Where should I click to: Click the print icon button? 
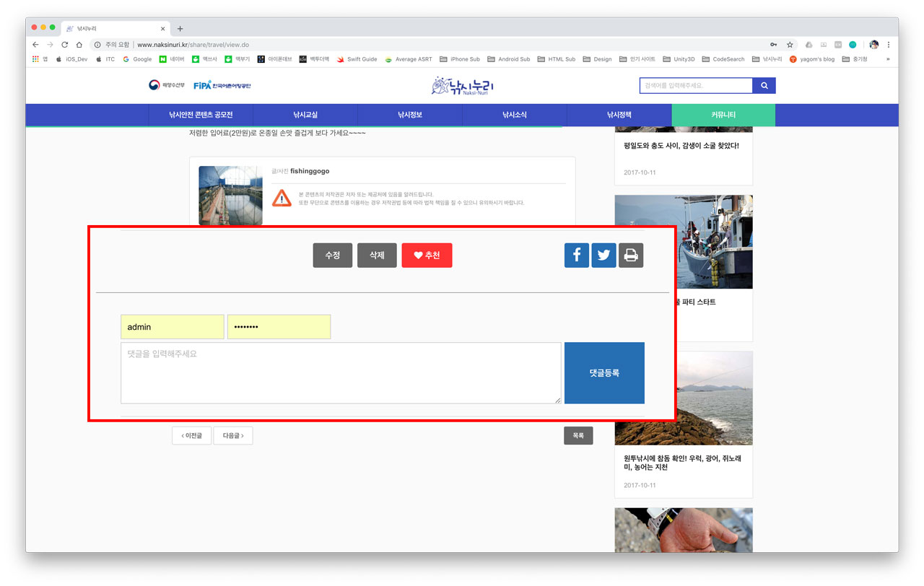click(x=631, y=255)
